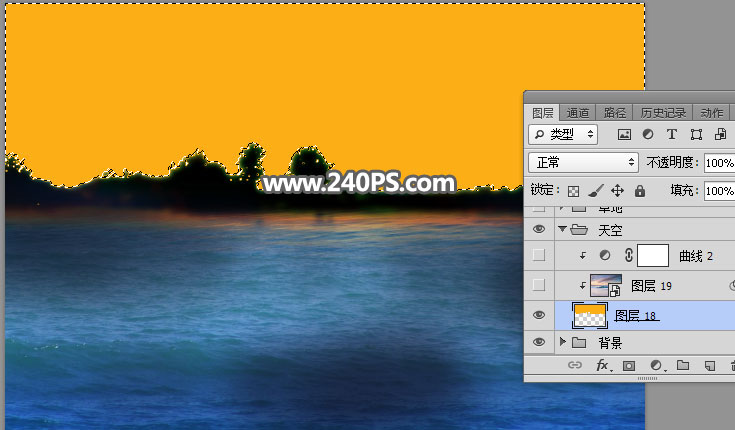Open the 历史记录 tab
The height and width of the screenshot is (430, 735).
tap(662, 113)
